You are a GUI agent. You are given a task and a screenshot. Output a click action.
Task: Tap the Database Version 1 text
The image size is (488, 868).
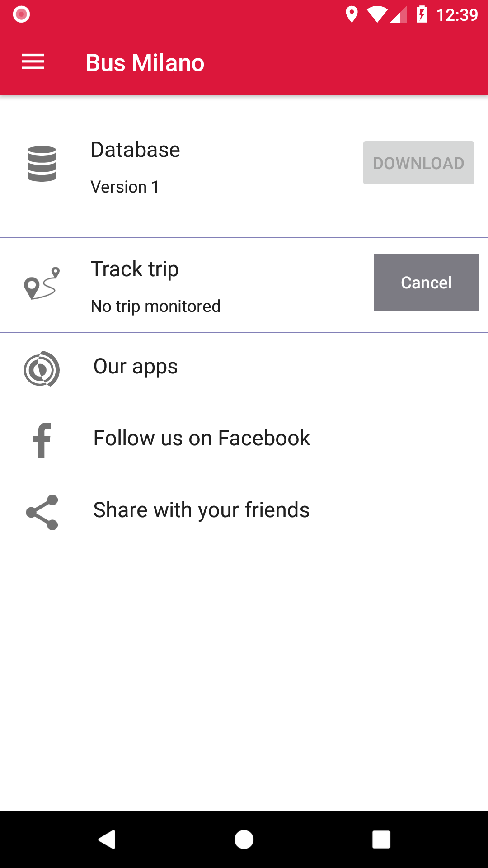[125, 187]
